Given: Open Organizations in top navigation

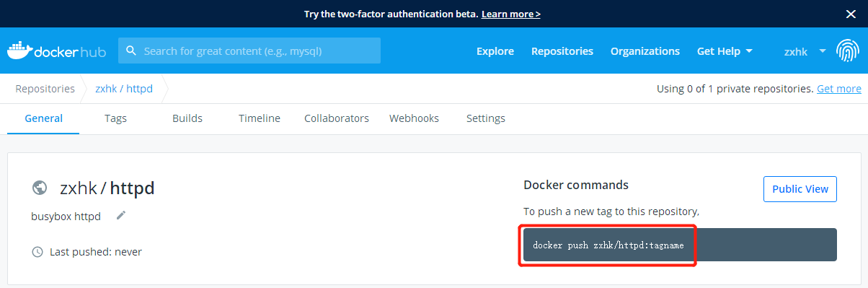Looking at the screenshot, I should click(x=645, y=51).
